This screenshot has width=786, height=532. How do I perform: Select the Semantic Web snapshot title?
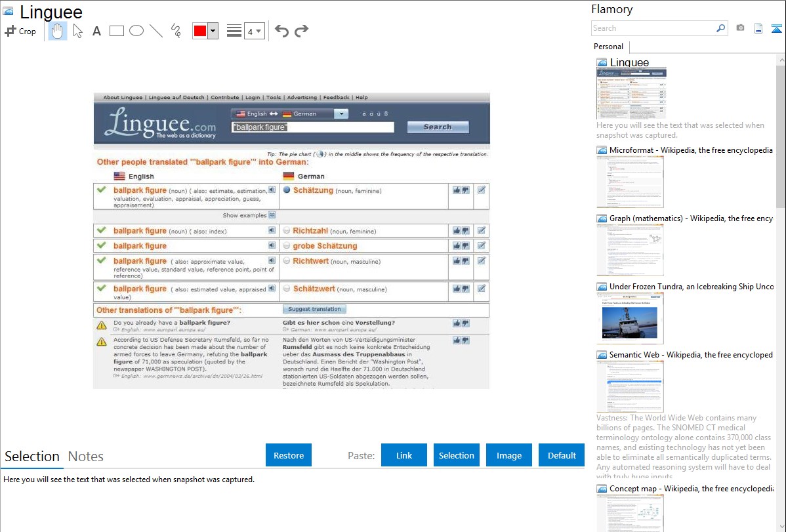pos(691,354)
